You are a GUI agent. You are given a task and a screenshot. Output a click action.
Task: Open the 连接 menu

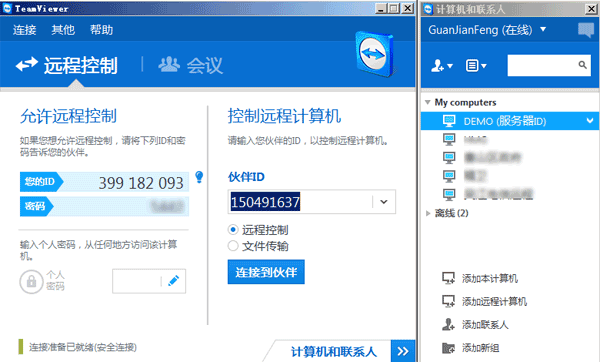24,30
